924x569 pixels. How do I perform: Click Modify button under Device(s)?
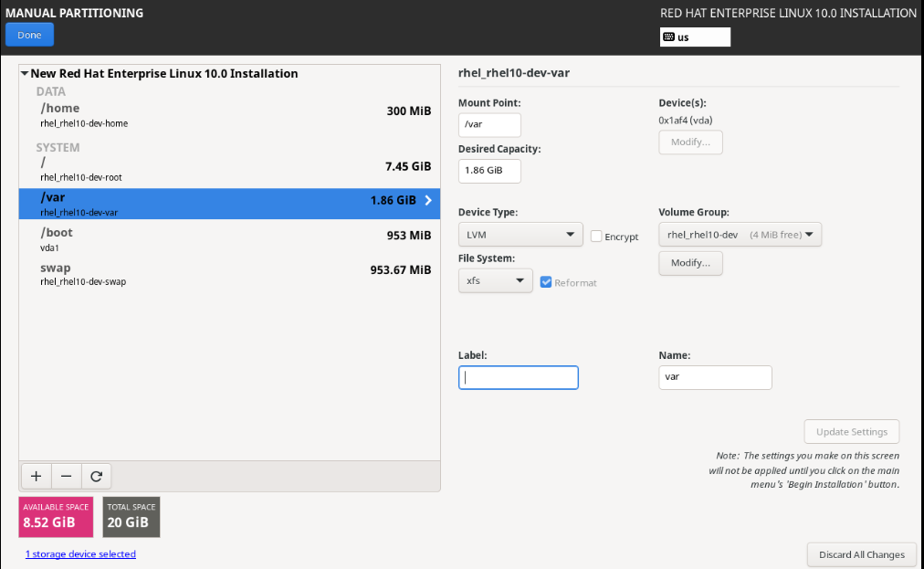(690, 142)
